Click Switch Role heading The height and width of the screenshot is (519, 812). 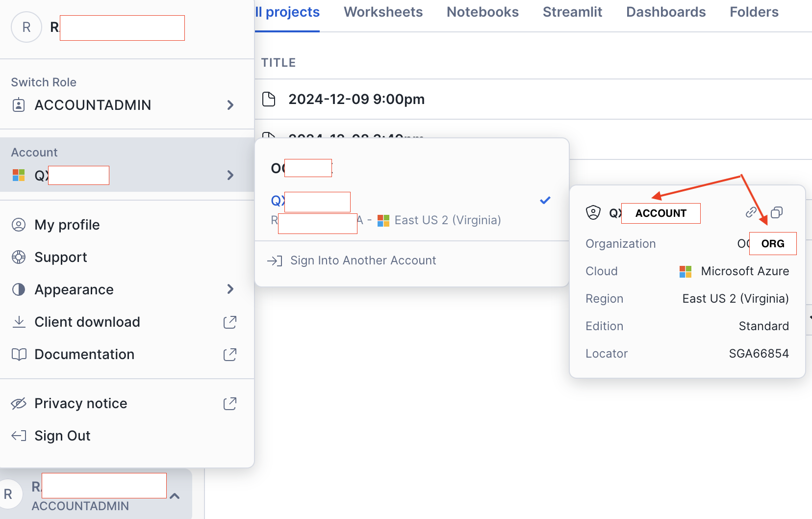[44, 82]
